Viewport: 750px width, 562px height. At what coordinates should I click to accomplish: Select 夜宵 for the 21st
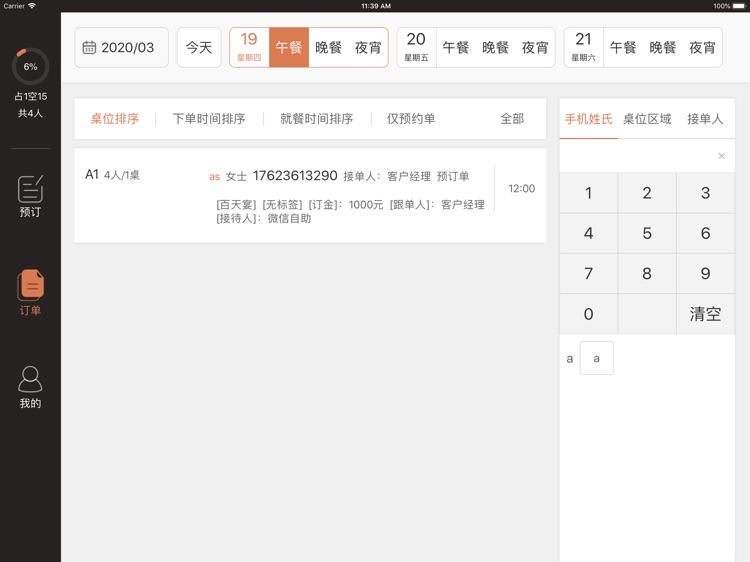tap(702, 47)
